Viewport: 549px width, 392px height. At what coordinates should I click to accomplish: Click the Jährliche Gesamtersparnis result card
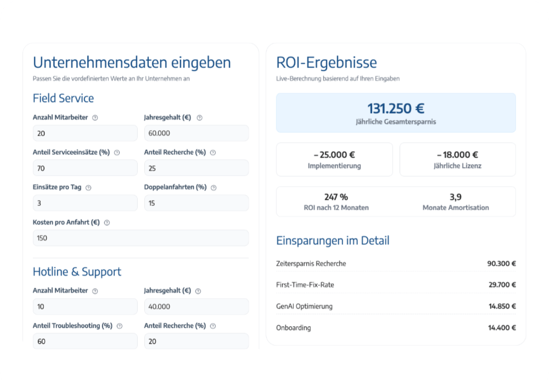[396, 113]
